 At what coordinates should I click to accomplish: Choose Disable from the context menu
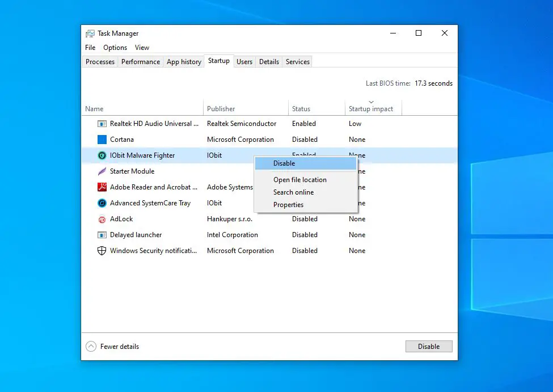[284, 163]
